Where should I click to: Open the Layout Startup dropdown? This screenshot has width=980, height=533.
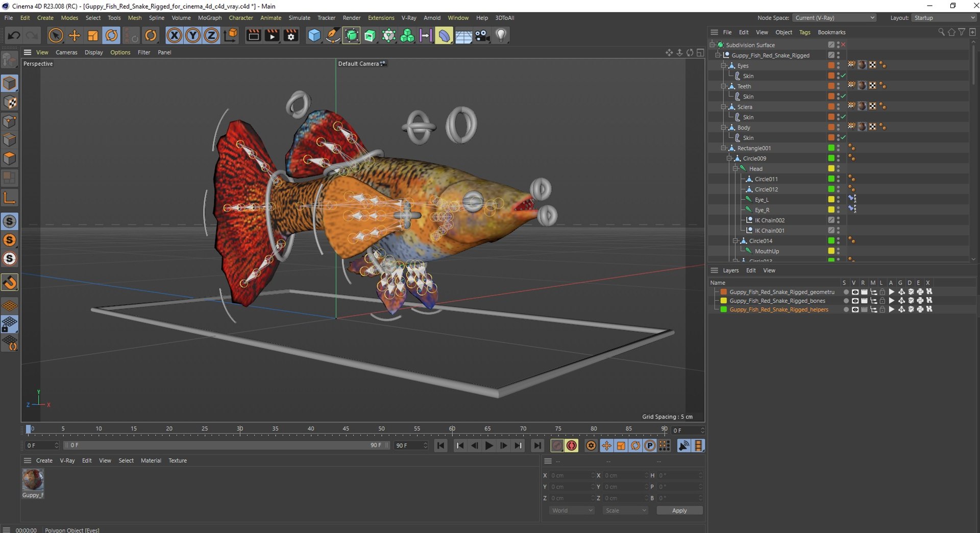pos(944,18)
